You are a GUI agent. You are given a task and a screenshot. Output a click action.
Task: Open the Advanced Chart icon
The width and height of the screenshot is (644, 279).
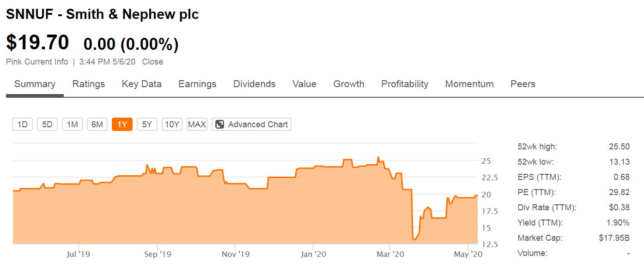220,125
